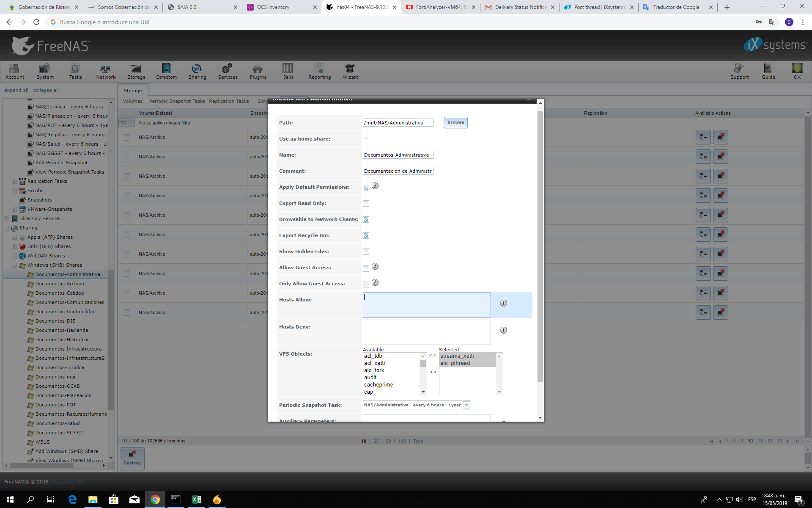Click the OK alert status icon

(797, 71)
